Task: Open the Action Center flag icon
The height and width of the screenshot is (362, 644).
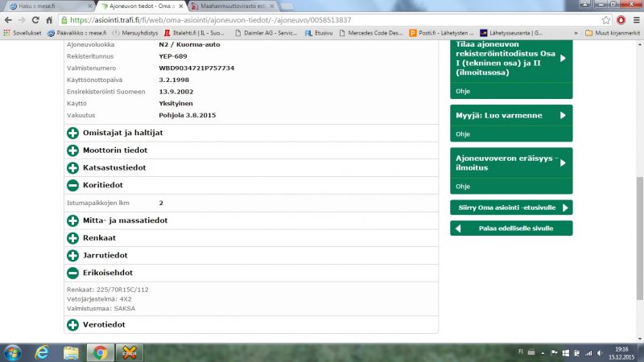Action: [554, 353]
